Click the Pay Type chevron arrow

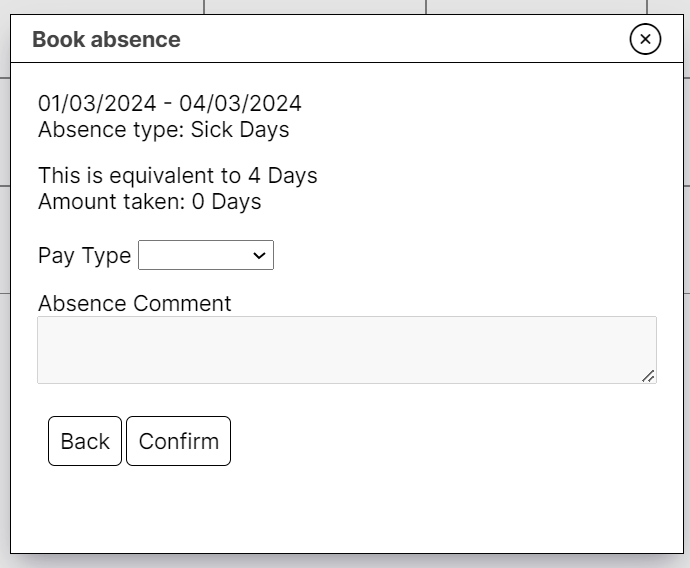pyautogui.click(x=260, y=256)
